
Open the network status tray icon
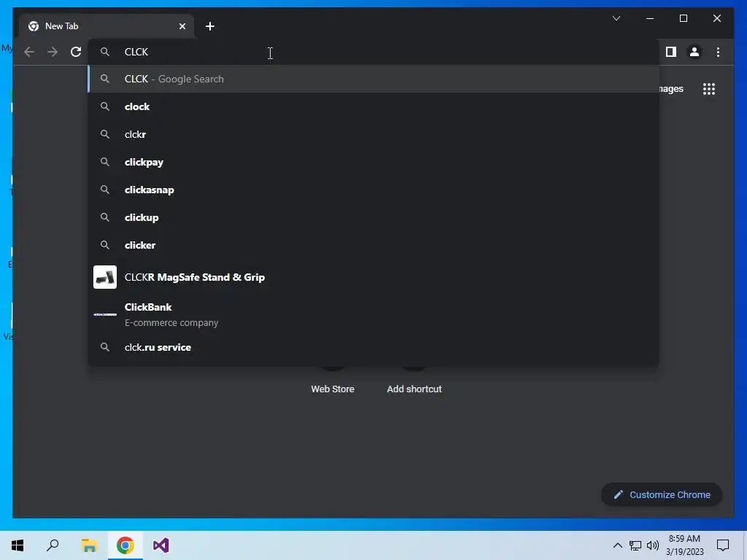tap(635, 545)
